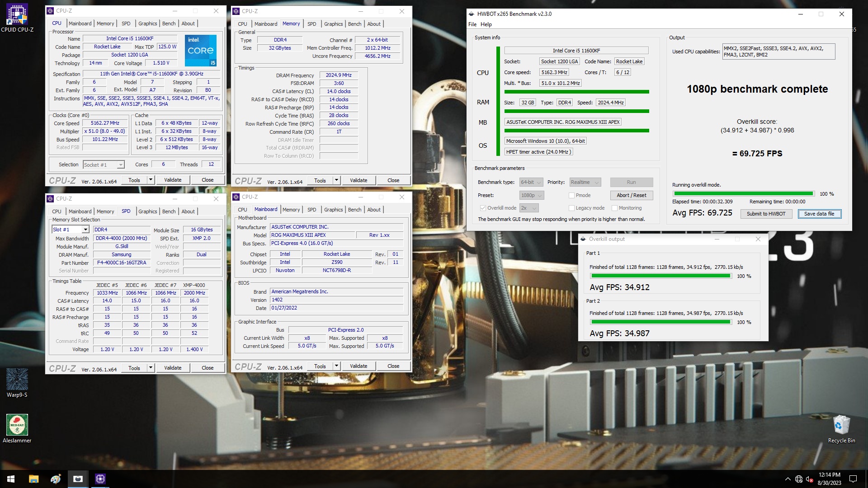Click the CPU-Z Memory window title icon
The image size is (868, 488).
point(236,11)
